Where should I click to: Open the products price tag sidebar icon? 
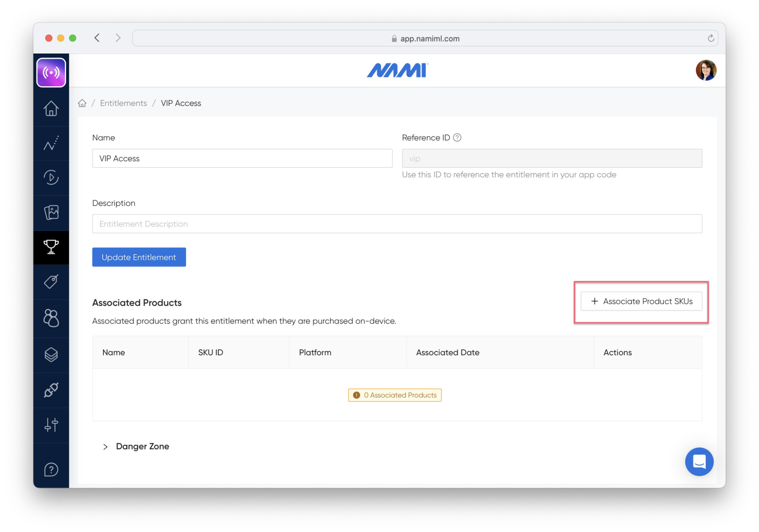pos(51,282)
